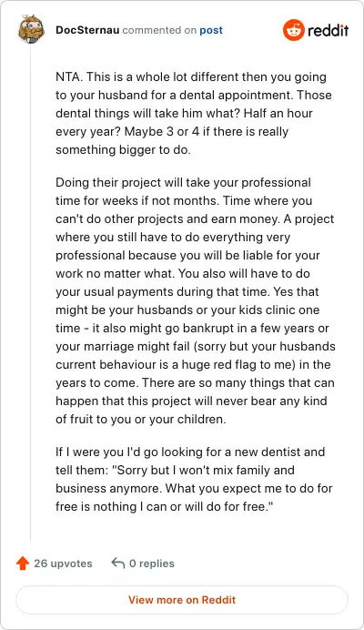Click the orange upvote arrow icon

click(x=23, y=564)
